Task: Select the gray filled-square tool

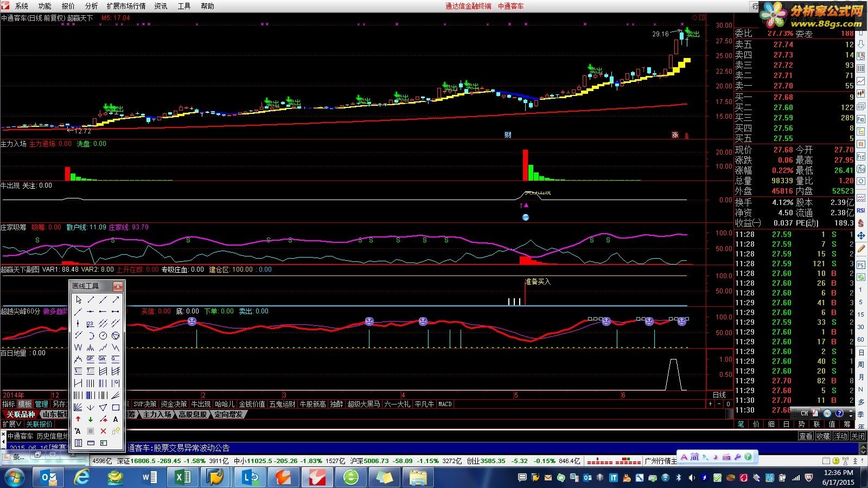Action: [x=91, y=431]
